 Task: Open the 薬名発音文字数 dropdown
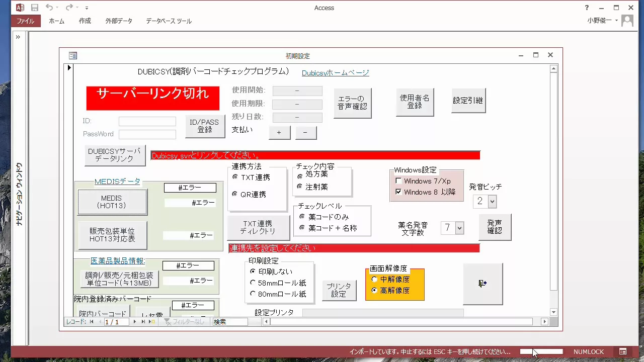(x=459, y=228)
